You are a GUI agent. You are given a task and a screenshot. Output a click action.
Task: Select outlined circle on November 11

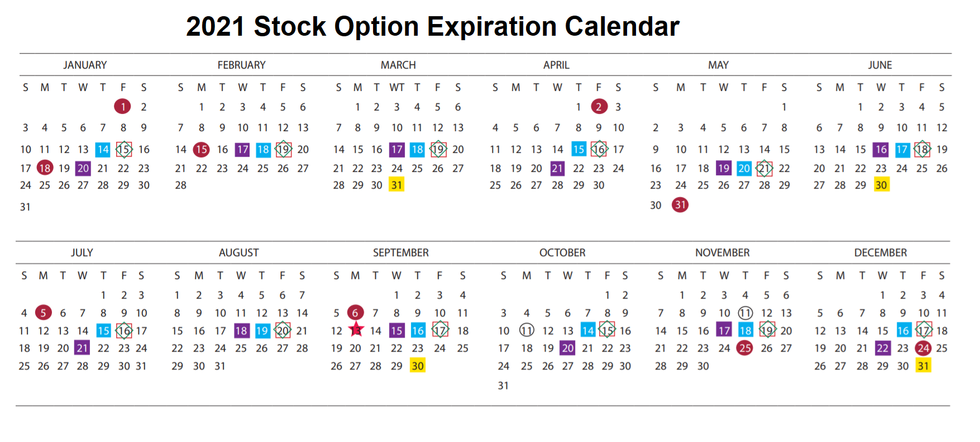(x=745, y=313)
